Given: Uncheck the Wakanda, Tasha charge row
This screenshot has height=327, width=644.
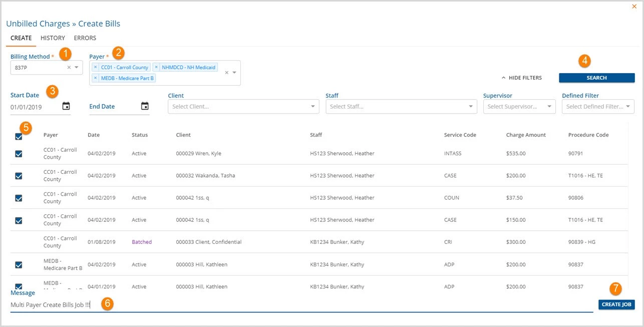Looking at the screenshot, I should coord(19,176).
